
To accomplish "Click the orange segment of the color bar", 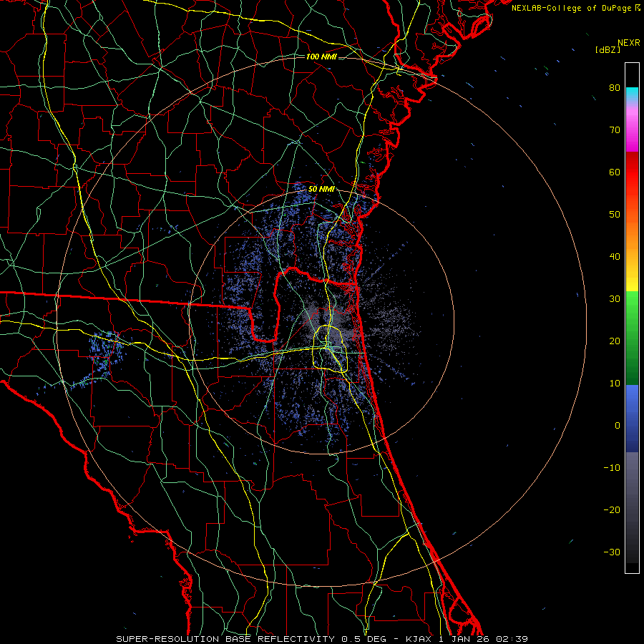I will [x=632, y=230].
